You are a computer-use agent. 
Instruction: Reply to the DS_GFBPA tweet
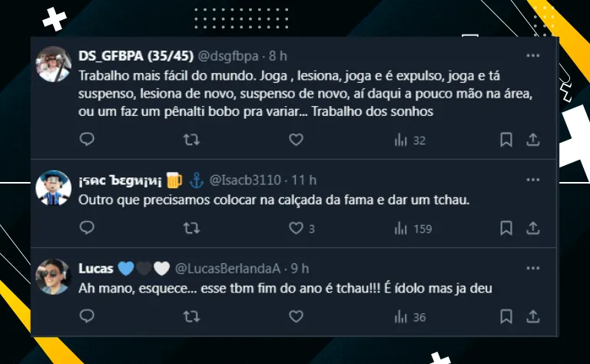coord(87,140)
